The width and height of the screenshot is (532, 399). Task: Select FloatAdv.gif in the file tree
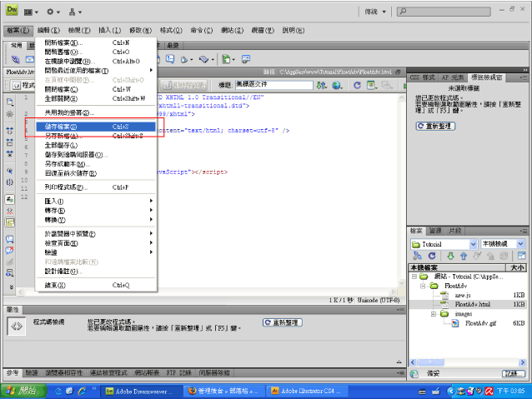point(480,323)
